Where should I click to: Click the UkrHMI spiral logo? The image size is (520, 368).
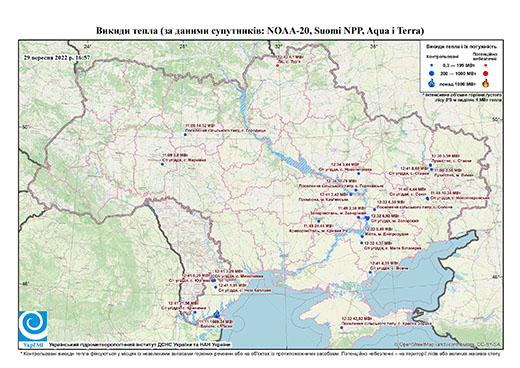coord(33,326)
